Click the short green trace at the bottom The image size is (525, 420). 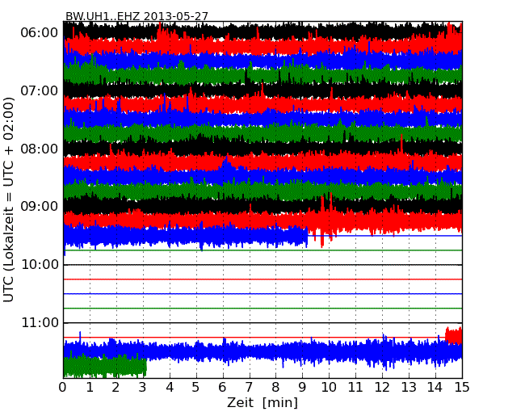(x=105, y=367)
